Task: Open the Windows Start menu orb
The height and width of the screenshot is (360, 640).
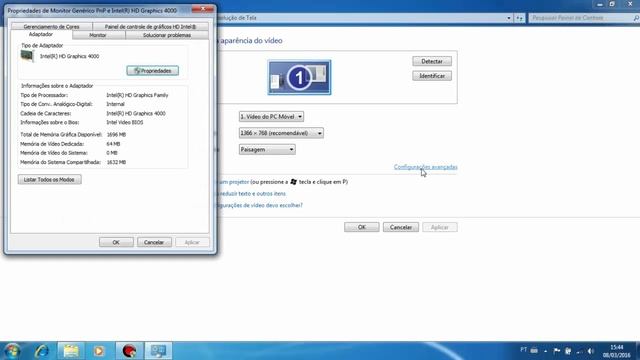Action: pyautogui.click(x=12, y=351)
